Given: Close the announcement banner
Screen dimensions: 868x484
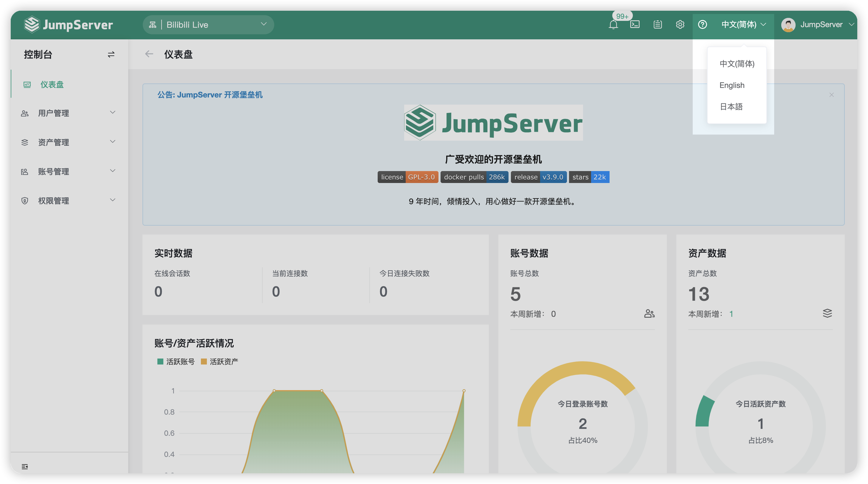Looking at the screenshot, I should 831,95.
